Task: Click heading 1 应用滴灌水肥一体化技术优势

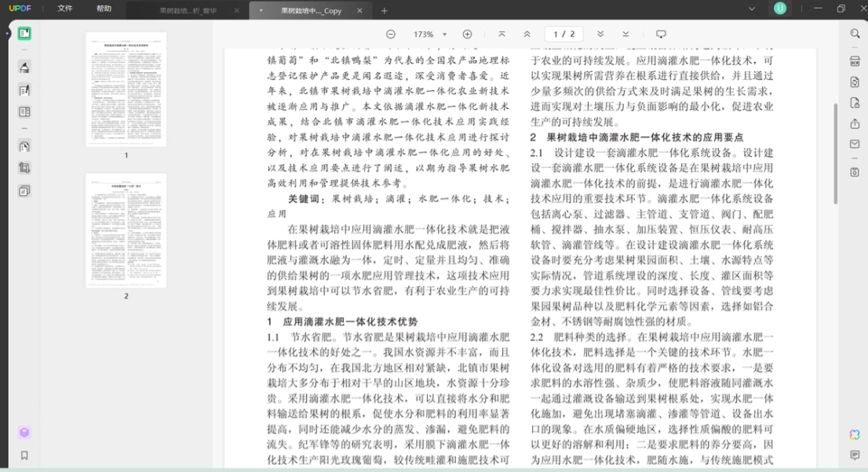Action: click(x=342, y=321)
